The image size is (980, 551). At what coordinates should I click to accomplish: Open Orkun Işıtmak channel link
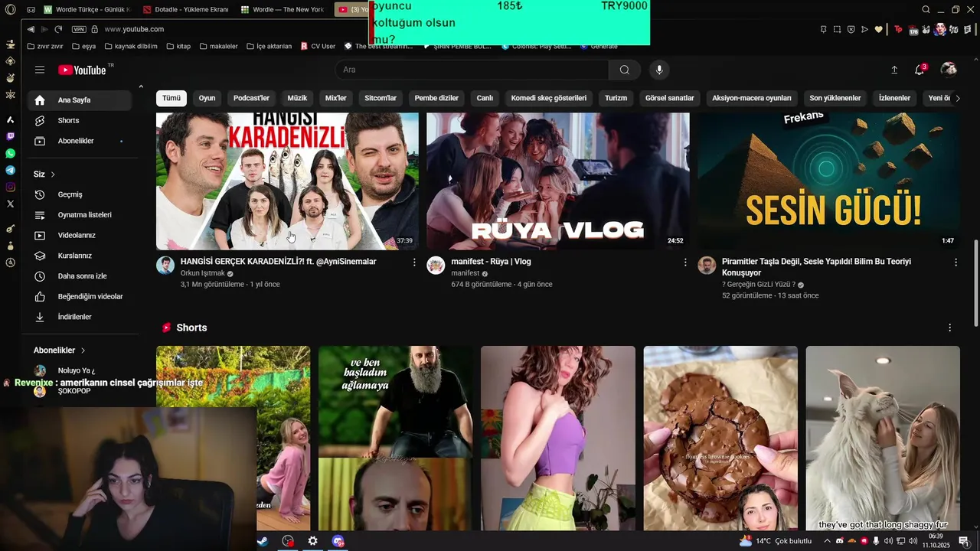click(x=203, y=273)
